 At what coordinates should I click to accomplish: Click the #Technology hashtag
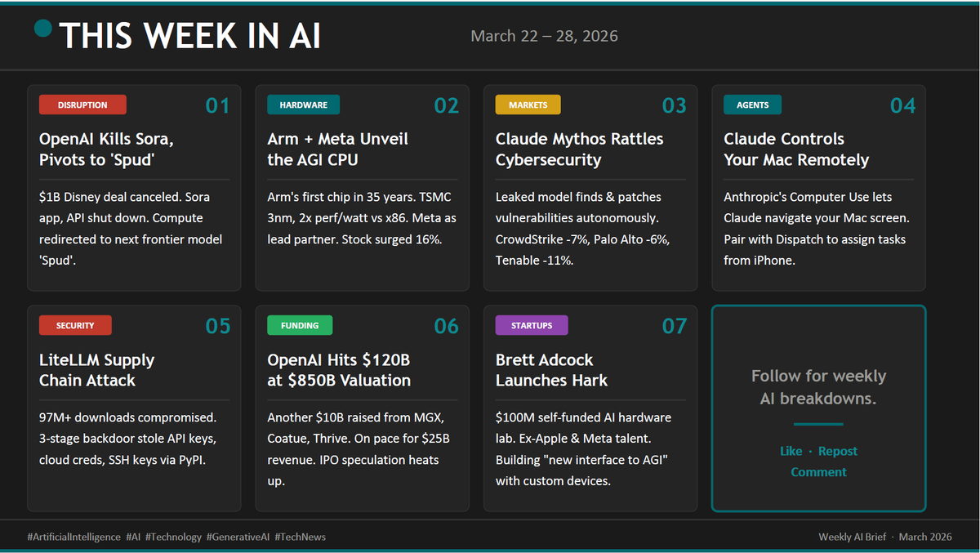(x=174, y=537)
